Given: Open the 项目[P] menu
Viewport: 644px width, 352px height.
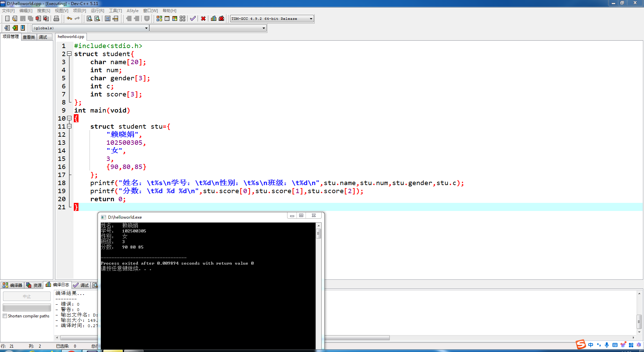Looking at the screenshot, I should tap(79, 11).
